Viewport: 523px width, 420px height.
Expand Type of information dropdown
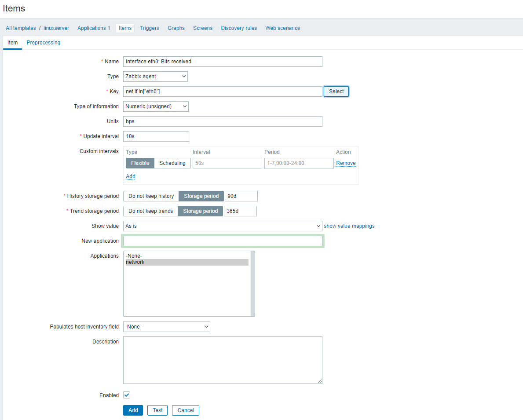(x=156, y=106)
